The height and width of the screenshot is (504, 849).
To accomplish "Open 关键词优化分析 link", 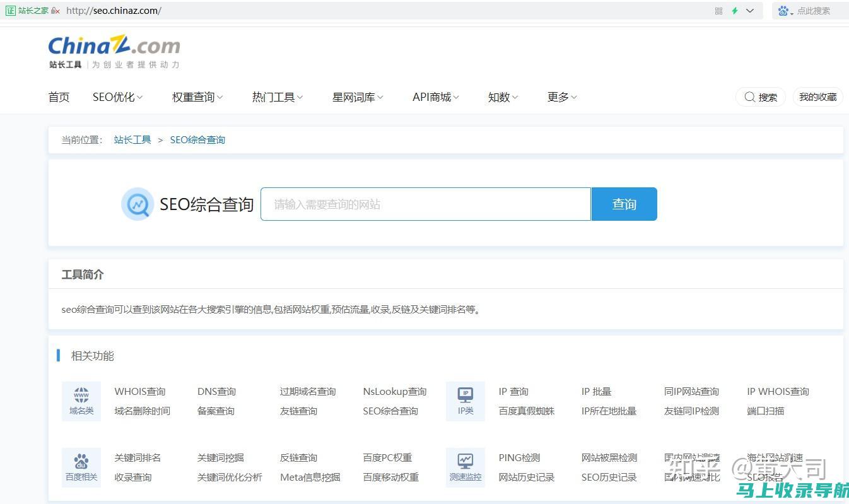I will pos(230,478).
